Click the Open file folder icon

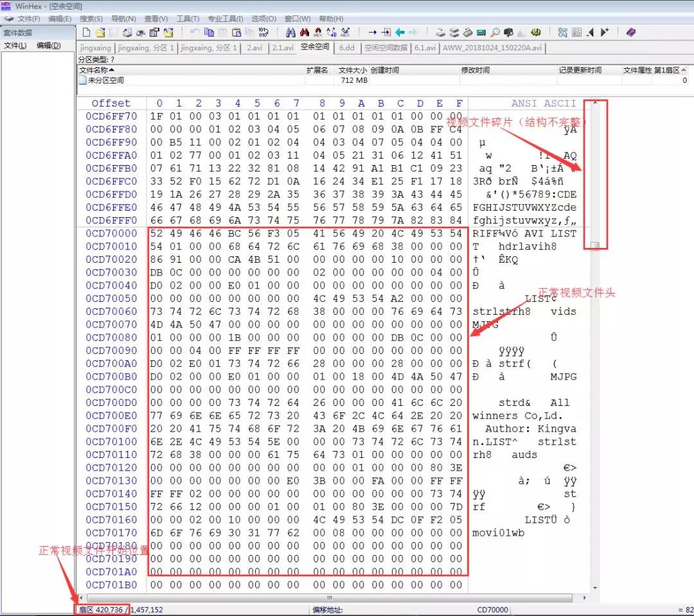(100, 32)
